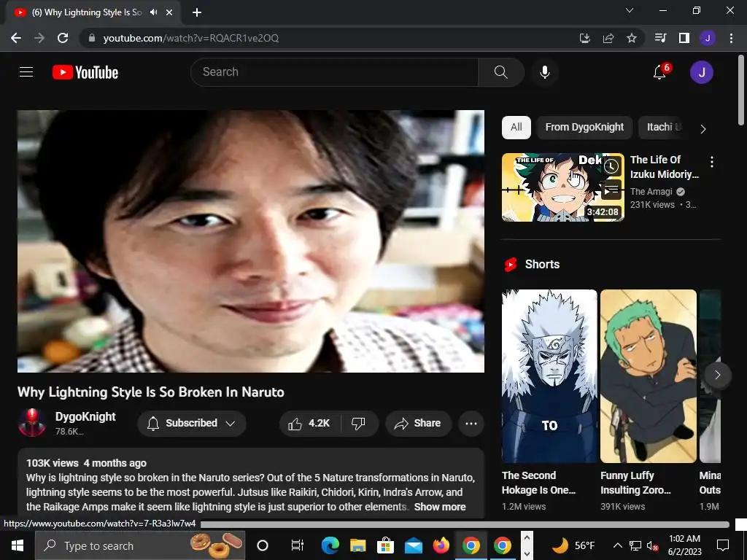Open the YouTube account avatar menu
The width and height of the screenshot is (747, 560).
click(701, 72)
